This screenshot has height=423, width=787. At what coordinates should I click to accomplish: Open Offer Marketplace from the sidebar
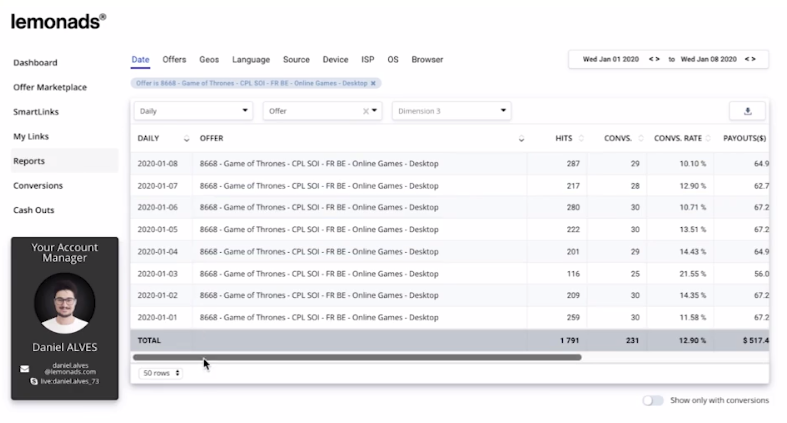pyautogui.click(x=50, y=87)
